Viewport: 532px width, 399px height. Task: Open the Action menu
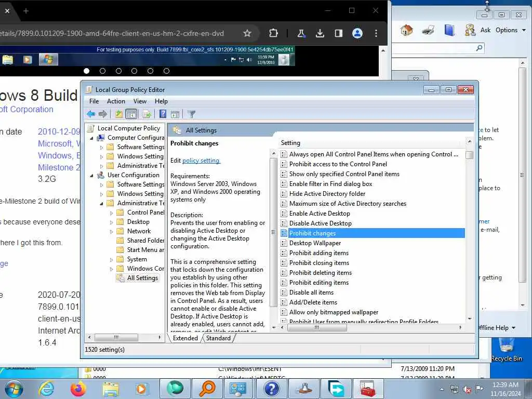tap(116, 101)
